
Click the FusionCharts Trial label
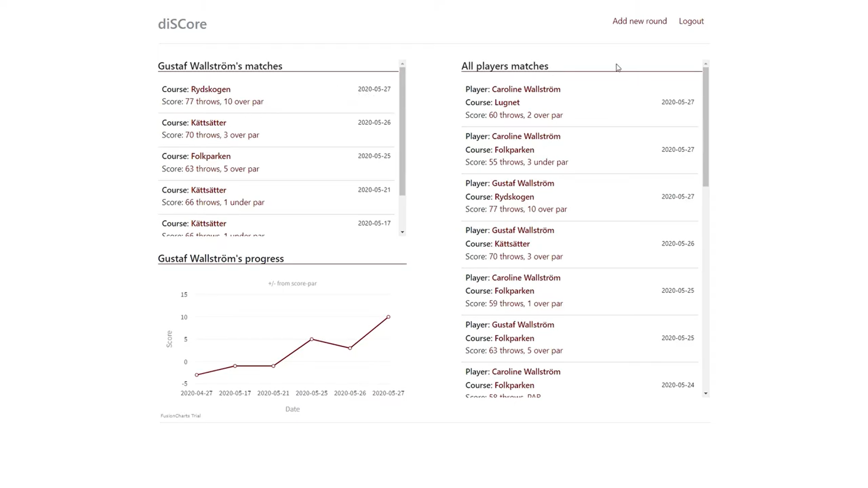point(180,416)
